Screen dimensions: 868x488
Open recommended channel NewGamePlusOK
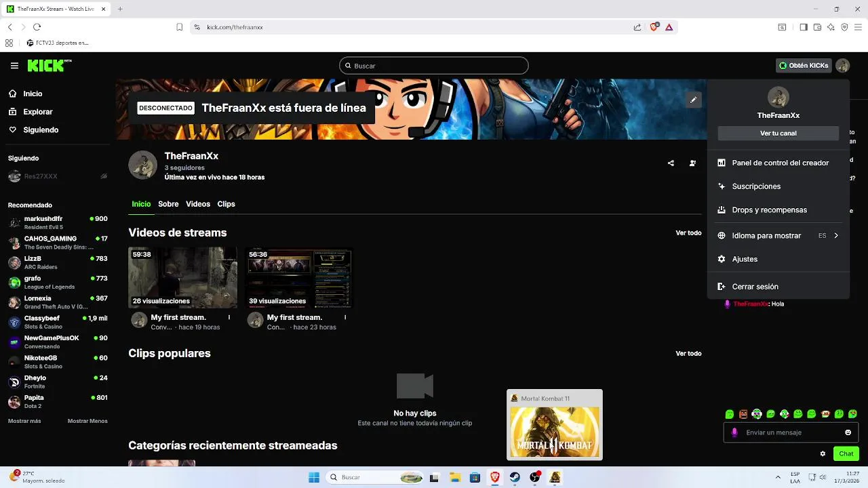click(x=58, y=342)
